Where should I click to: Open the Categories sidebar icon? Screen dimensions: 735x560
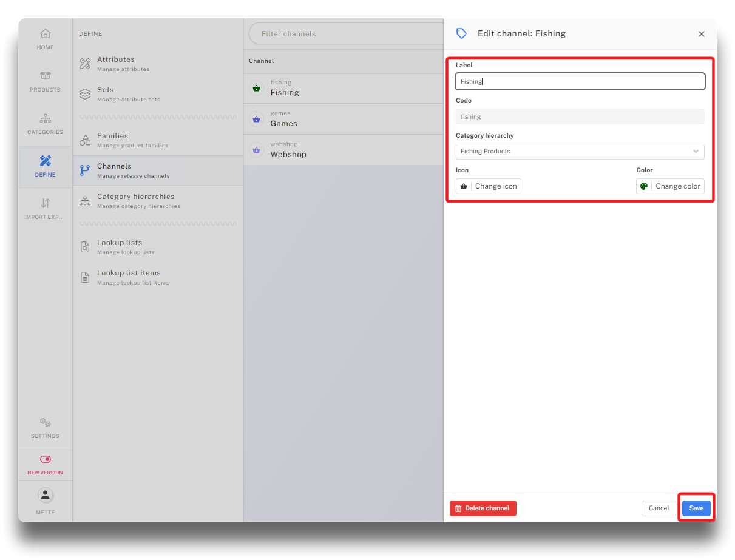[46, 119]
